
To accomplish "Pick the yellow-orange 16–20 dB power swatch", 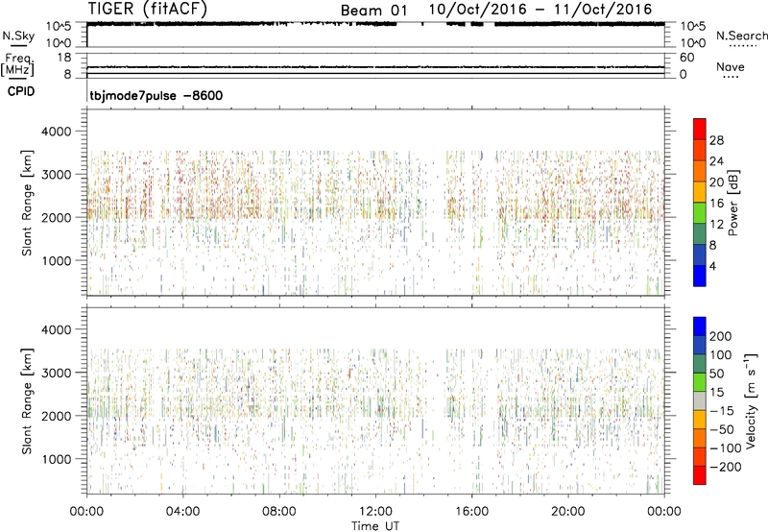I will point(700,192).
